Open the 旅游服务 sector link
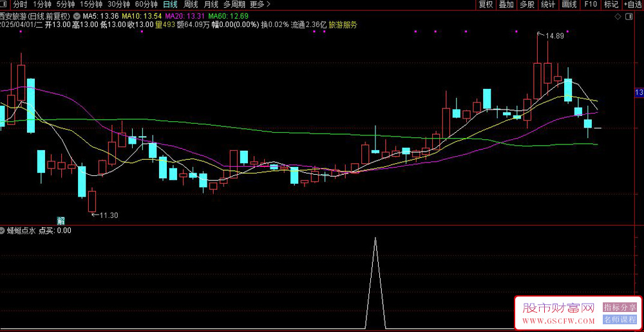The width and height of the screenshot is (644, 332). (343, 25)
